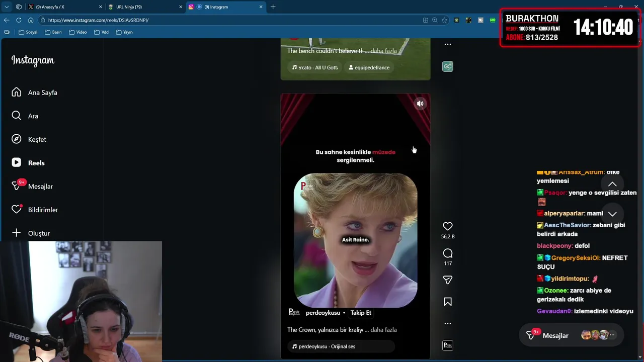Like the perdeoykusu reel heart icon
The image size is (644, 362).
(x=448, y=226)
